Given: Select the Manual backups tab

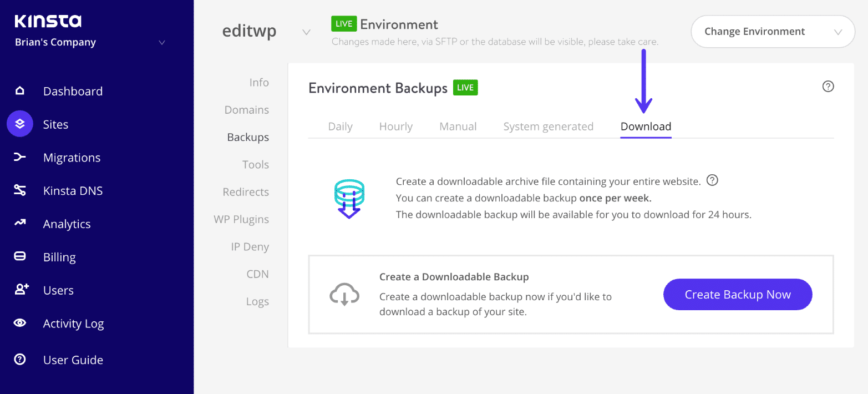Looking at the screenshot, I should (458, 126).
